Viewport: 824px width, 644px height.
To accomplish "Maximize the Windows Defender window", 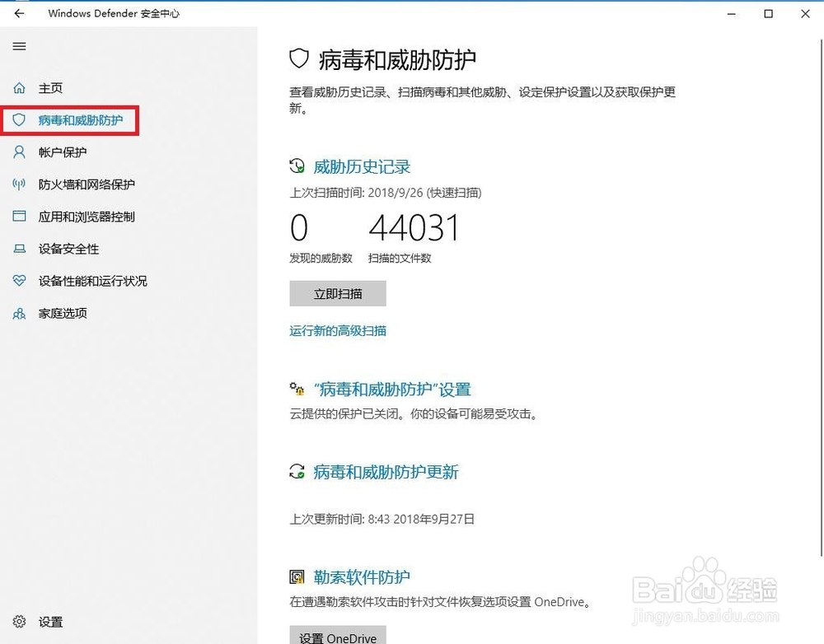I will point(768,14).
